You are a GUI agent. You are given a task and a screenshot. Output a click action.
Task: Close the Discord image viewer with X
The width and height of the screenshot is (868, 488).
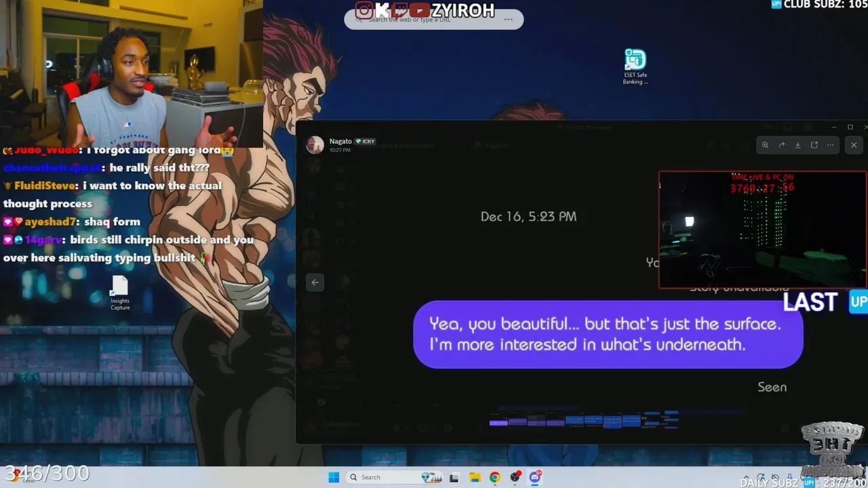[x=854, y=145]
